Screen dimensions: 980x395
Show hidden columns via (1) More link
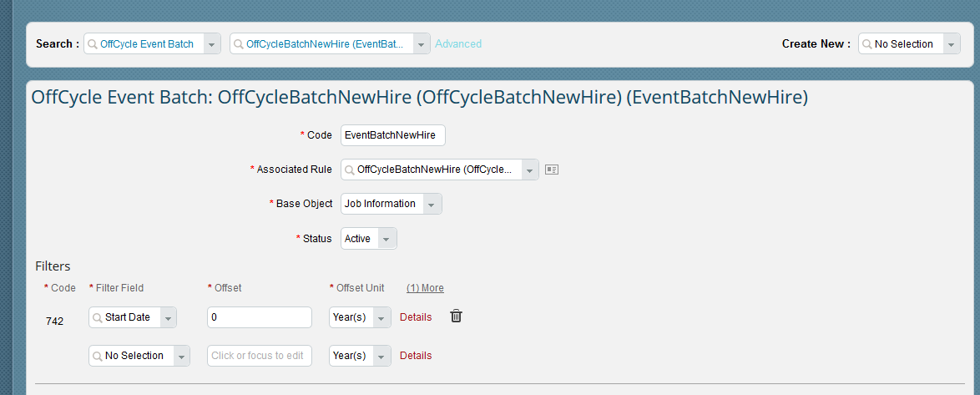coord(425,287)
